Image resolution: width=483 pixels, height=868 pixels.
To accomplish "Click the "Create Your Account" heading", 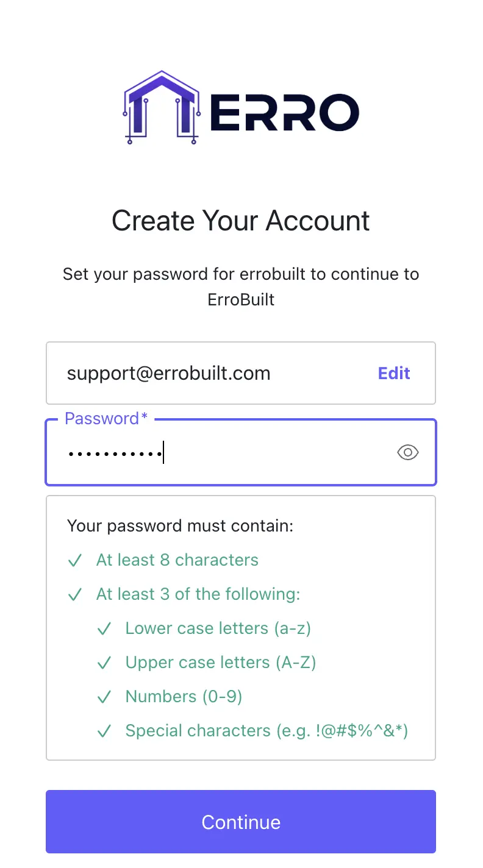I will point(241,221).
